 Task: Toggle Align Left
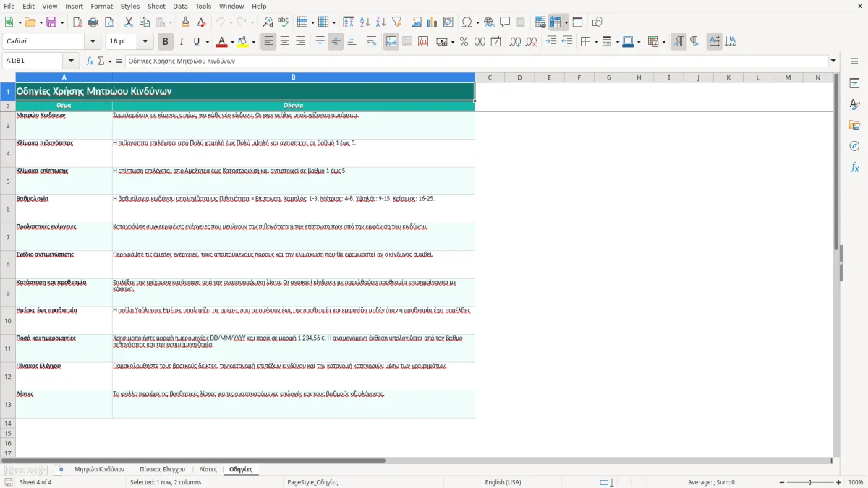pos(269,42)
